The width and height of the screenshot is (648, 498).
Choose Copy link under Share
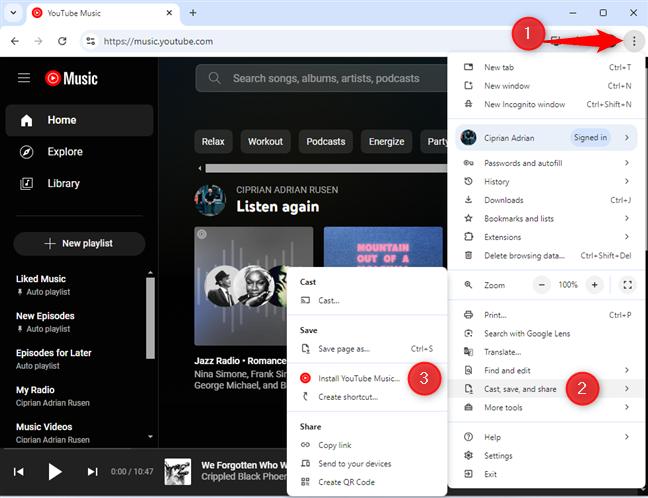point(367,445)
